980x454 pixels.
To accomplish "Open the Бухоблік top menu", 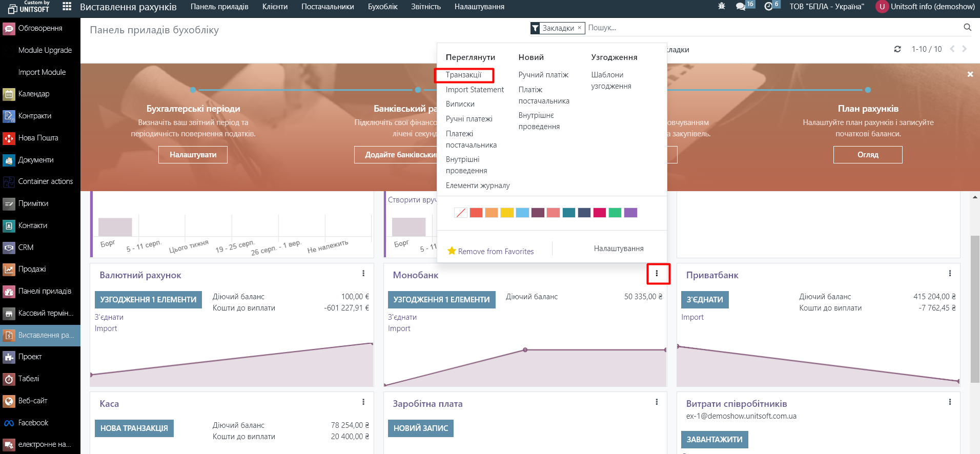I will click(382, 7).
